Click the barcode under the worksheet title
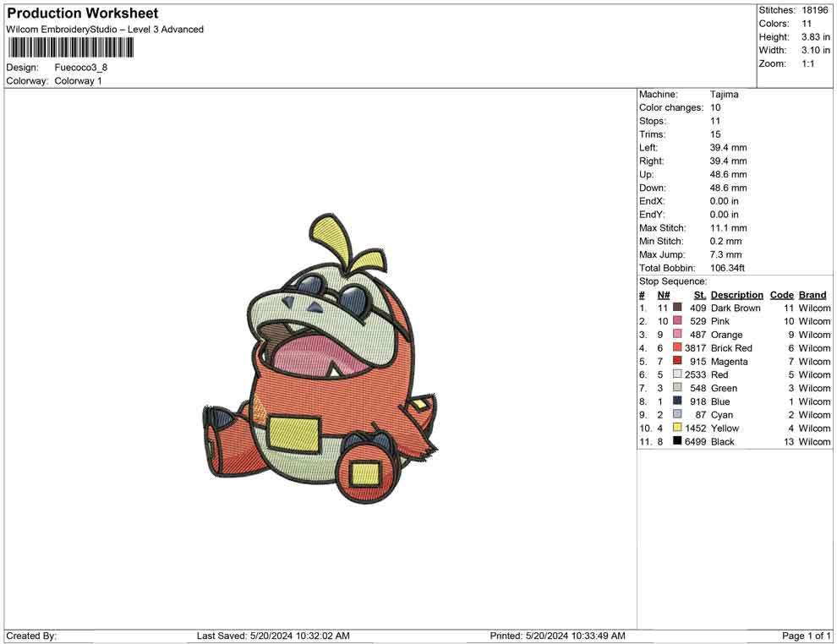Screen dimensions: 837x644 click(70, 48)
